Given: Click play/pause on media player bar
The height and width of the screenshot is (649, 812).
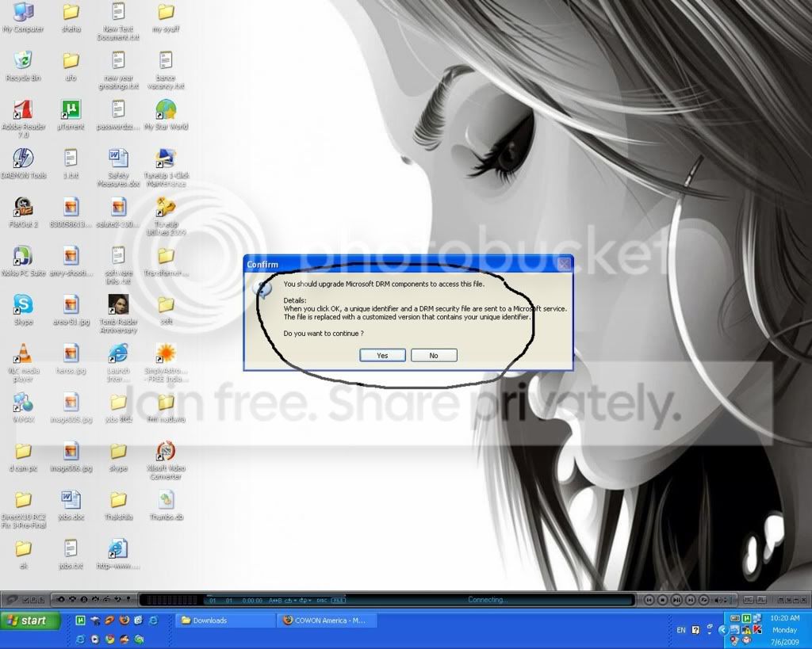Looking at the screenshot, I should pyautogui.click(x=676, y=600).
